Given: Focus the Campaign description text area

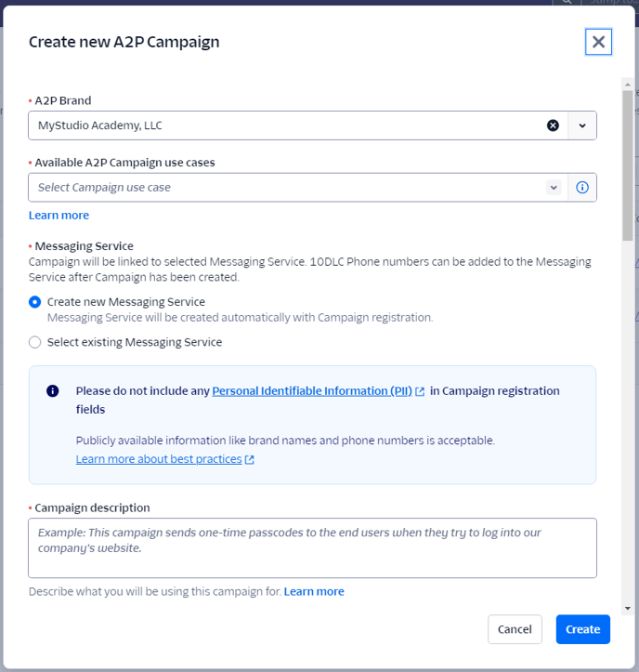Looking at the screenshot, I should click(312, 547).
